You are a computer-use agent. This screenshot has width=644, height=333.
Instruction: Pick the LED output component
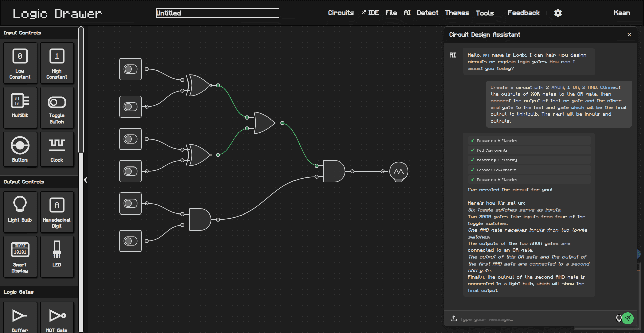click(57, 256)
